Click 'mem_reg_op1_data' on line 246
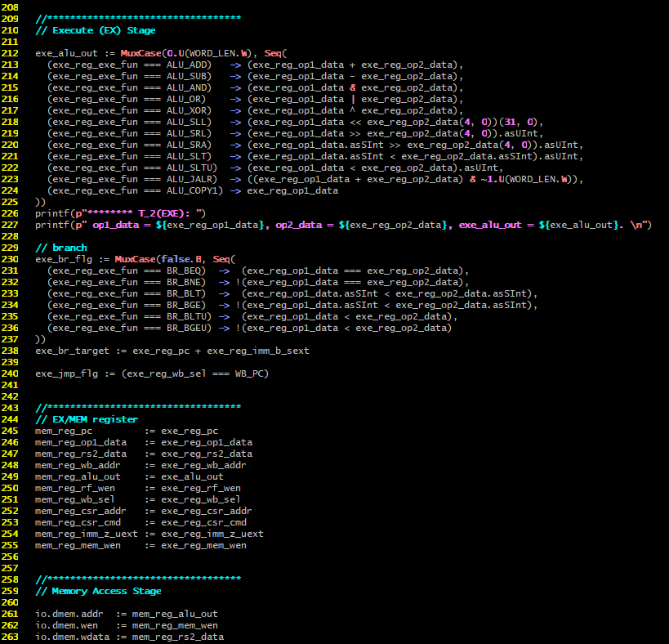The width and height of the screenshot is (669, 644). click(81, 443)
